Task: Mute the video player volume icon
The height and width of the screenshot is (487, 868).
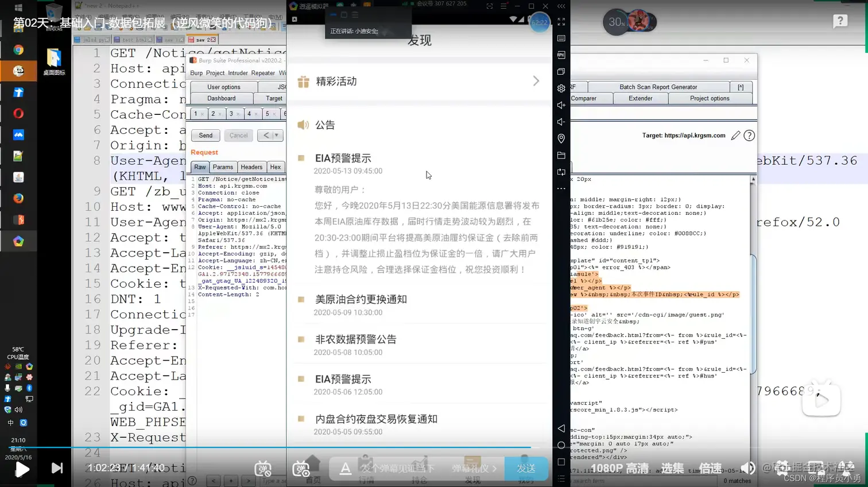Action: [747, 468]
